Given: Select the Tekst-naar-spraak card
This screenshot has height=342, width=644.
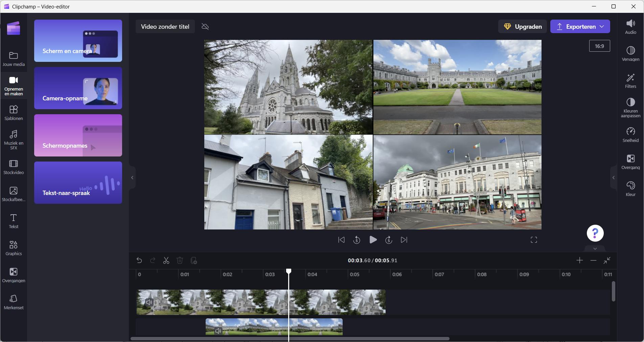Looking at the screenshot, I should (x=78, y=182).
